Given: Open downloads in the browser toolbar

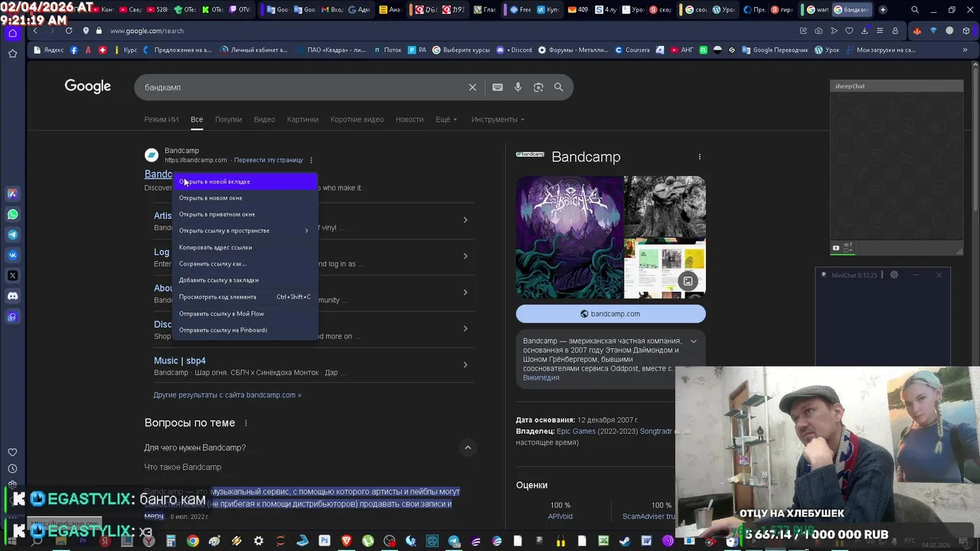Looking at the screenshot, I should pos(865,31).
